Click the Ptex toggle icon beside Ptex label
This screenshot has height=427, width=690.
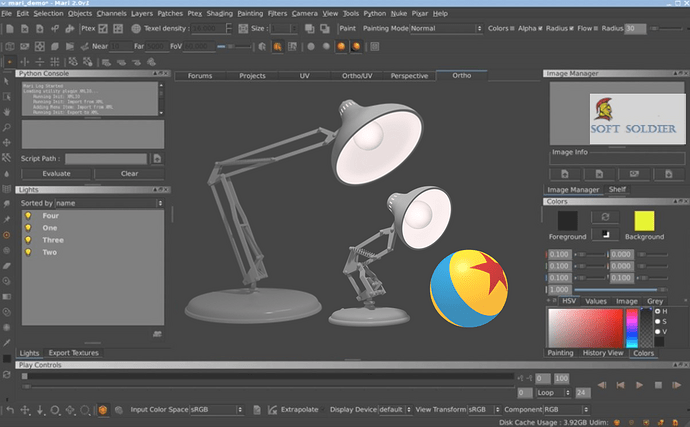pos(103,29)
